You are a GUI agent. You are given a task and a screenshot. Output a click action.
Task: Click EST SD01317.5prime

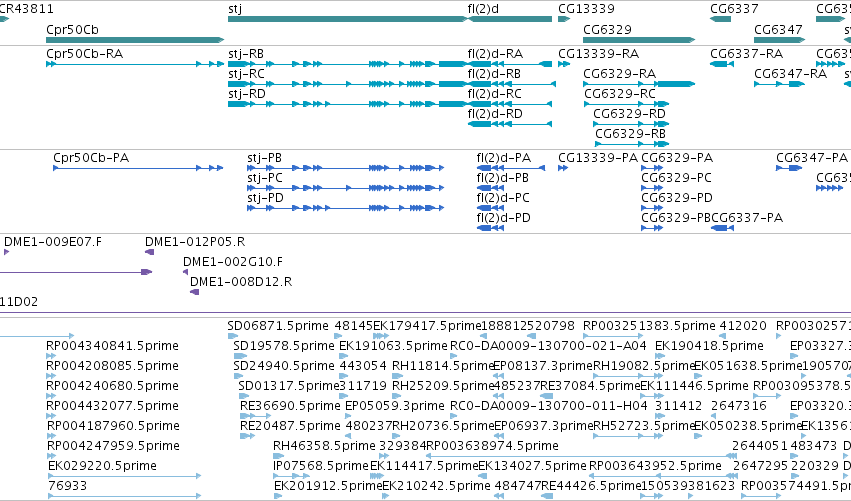click(x=289, y=386)
